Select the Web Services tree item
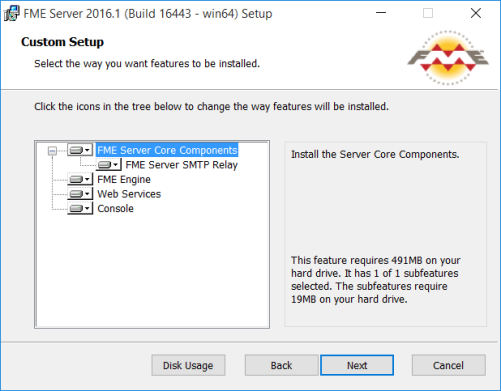The image size is (501, 391). (x=129, y=194)
